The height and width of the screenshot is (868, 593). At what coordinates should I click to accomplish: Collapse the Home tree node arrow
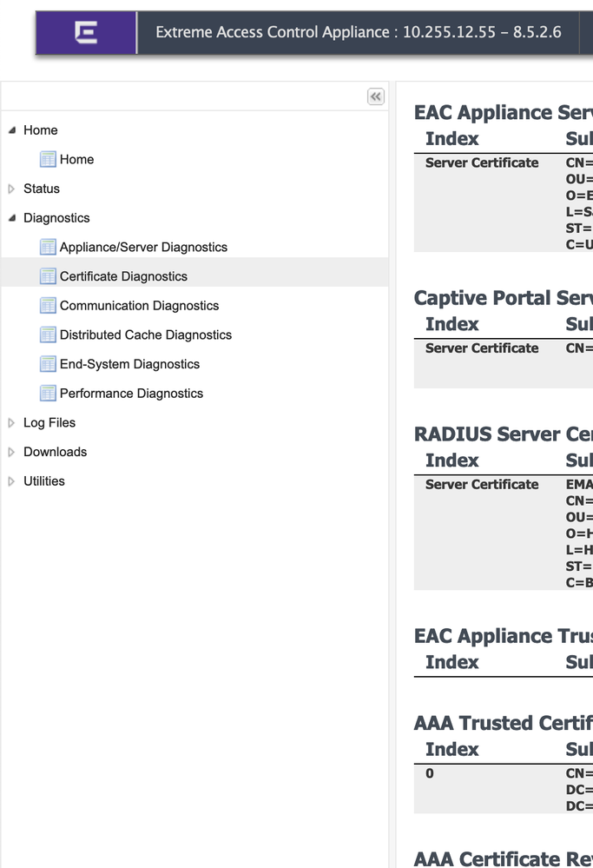tap(11, 130)
